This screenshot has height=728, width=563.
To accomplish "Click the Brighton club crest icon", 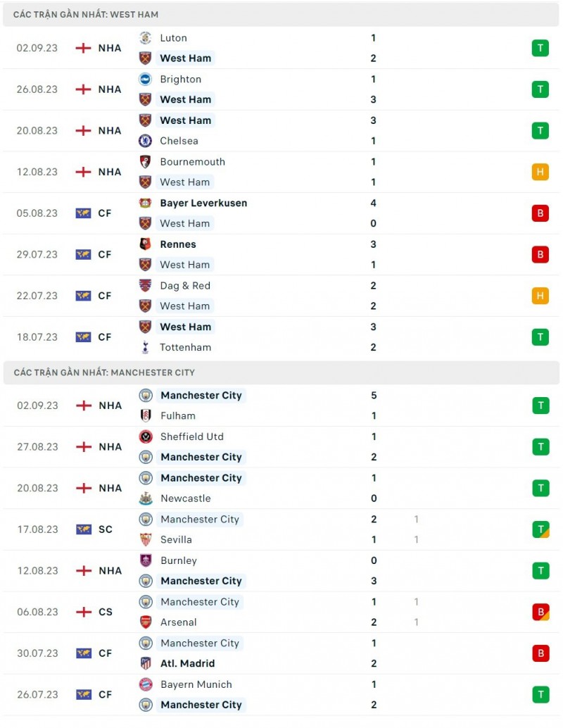I will [x=146, y=80].
